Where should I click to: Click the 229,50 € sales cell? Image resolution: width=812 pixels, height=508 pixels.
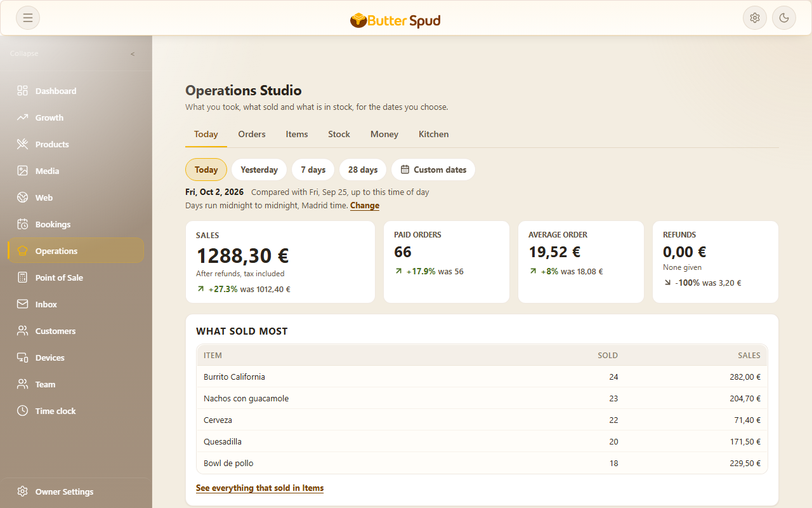745,463
